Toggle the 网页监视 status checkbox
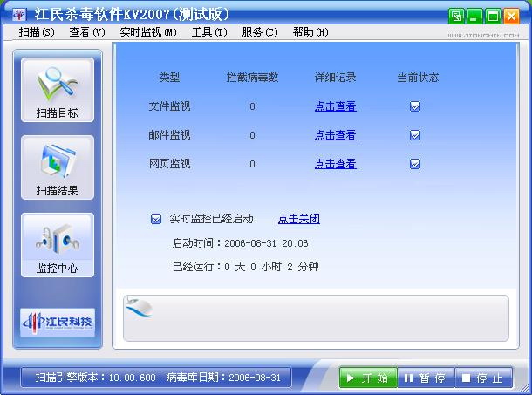This screenshot has height=395, width=532. pos(415,164)
